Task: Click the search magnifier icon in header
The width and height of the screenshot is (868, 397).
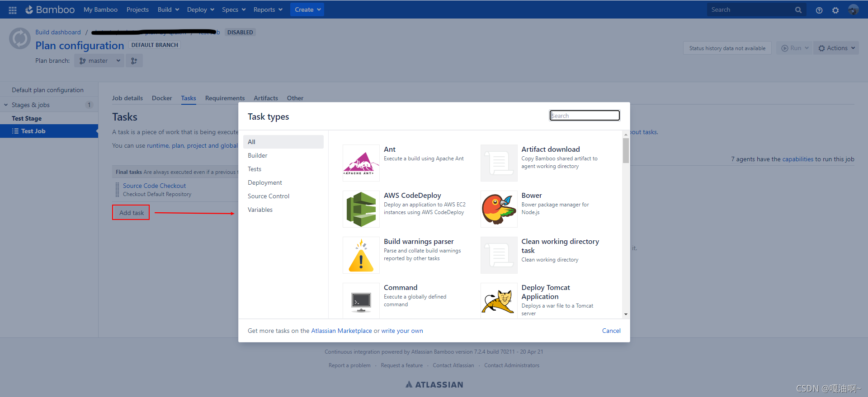Action: 798,9
